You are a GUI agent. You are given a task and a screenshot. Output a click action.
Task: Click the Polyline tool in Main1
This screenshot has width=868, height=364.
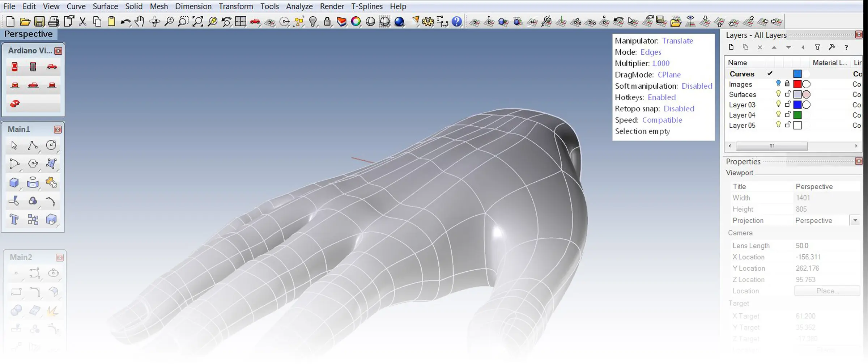click(33, 145)
